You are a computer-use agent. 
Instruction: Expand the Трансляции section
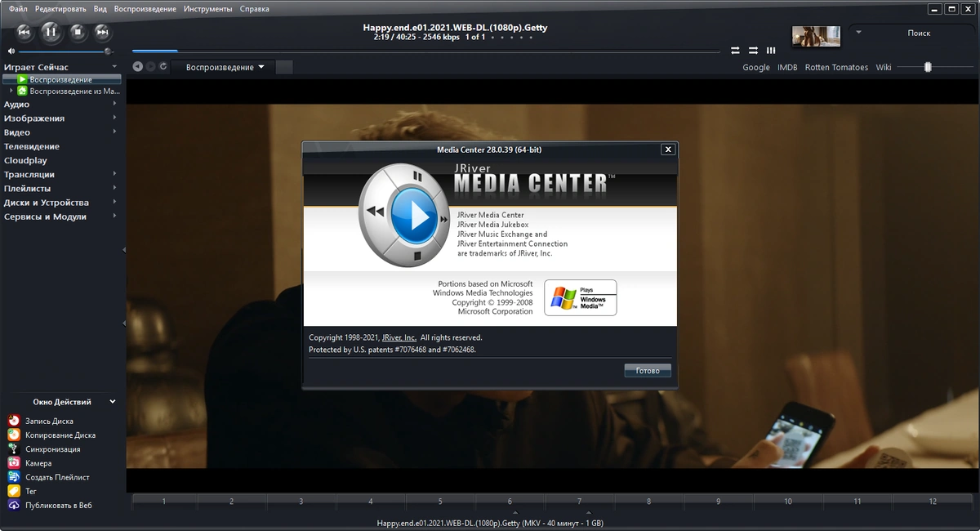tap(114, 175)
